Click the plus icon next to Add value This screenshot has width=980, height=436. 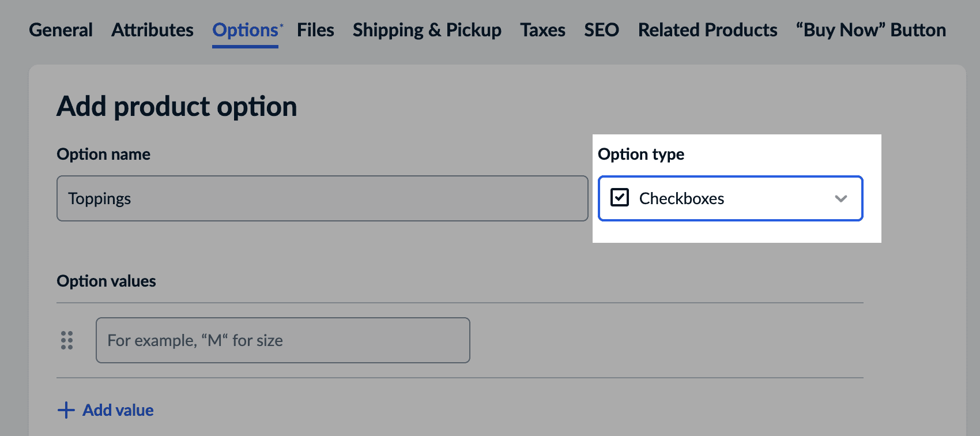(66, 410)
